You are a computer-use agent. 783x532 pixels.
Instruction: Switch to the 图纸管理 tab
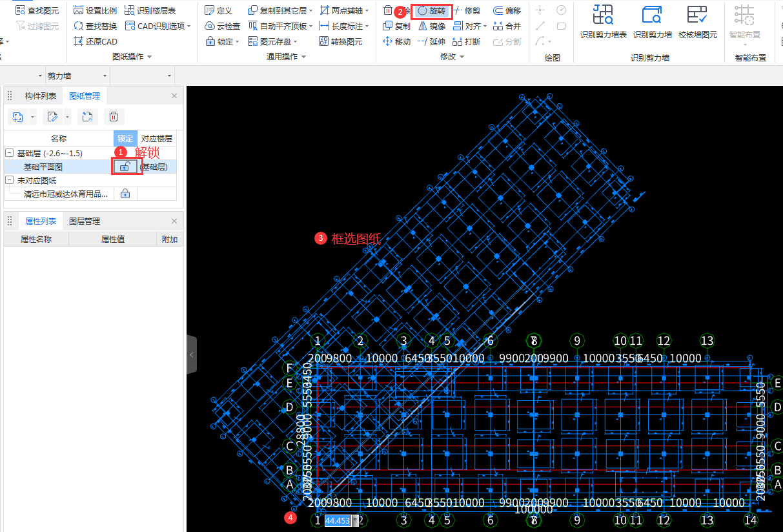pyautogui.click(x=85, y=96)
